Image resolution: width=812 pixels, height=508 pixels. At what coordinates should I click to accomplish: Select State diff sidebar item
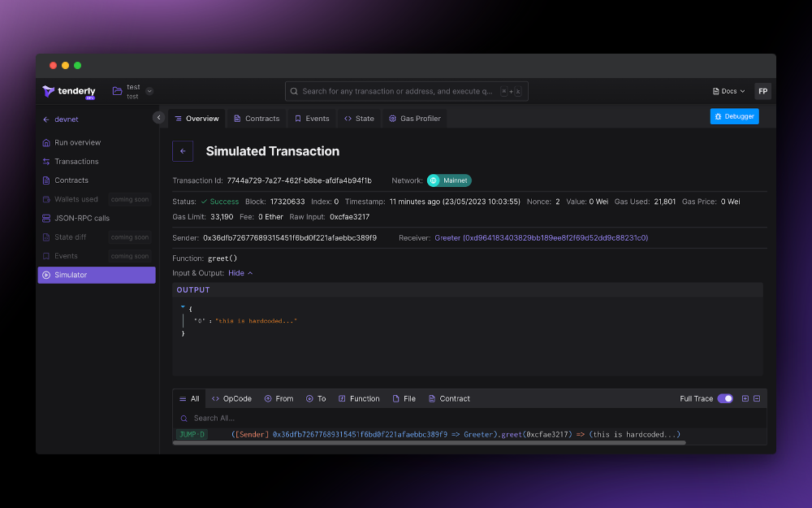tap(97, 237)
